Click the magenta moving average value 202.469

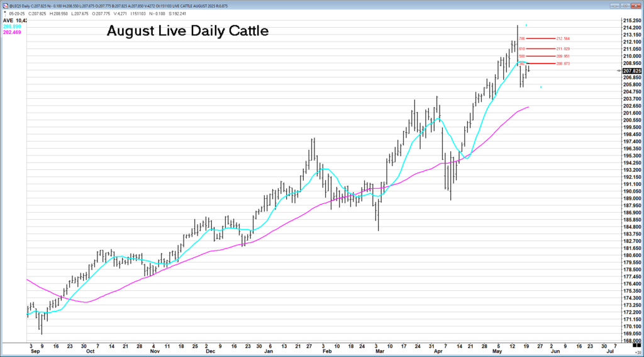pos(12,32)
